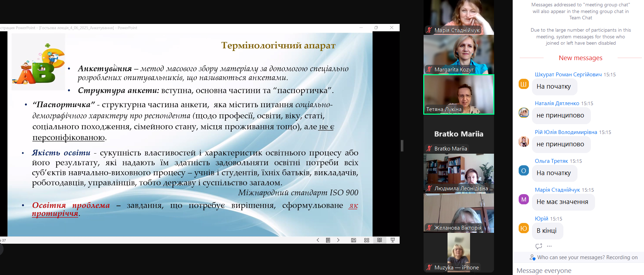Go to previous slide in PowerPoint
The height and width of the screenshot is (275, 644).
point(318,240)
